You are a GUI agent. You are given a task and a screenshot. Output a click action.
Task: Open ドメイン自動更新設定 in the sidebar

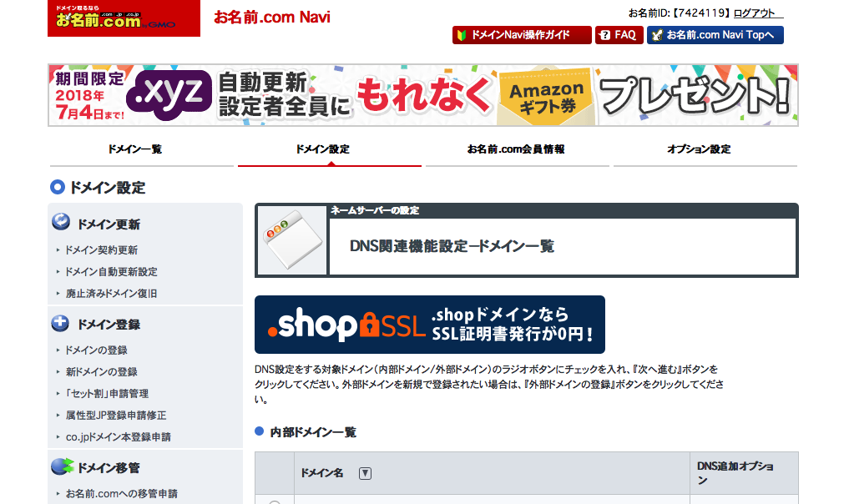[x=111, y=272]
